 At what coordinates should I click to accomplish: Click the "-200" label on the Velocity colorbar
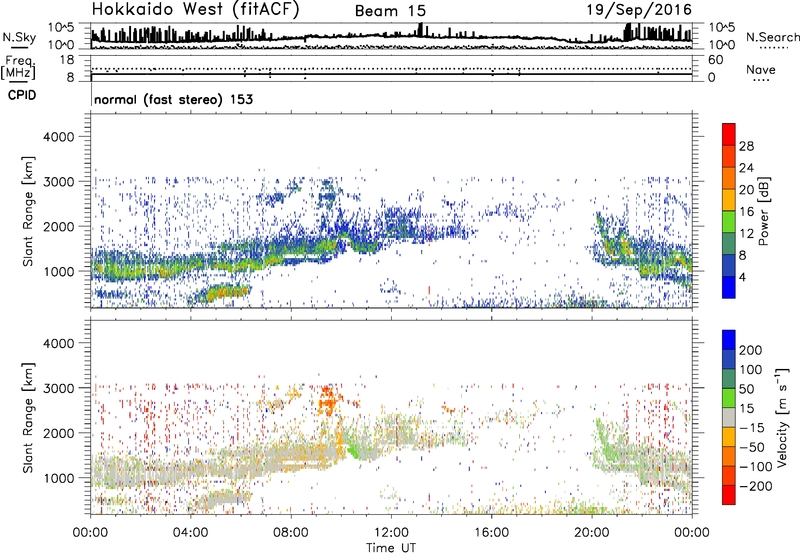[x=756, y=486]
